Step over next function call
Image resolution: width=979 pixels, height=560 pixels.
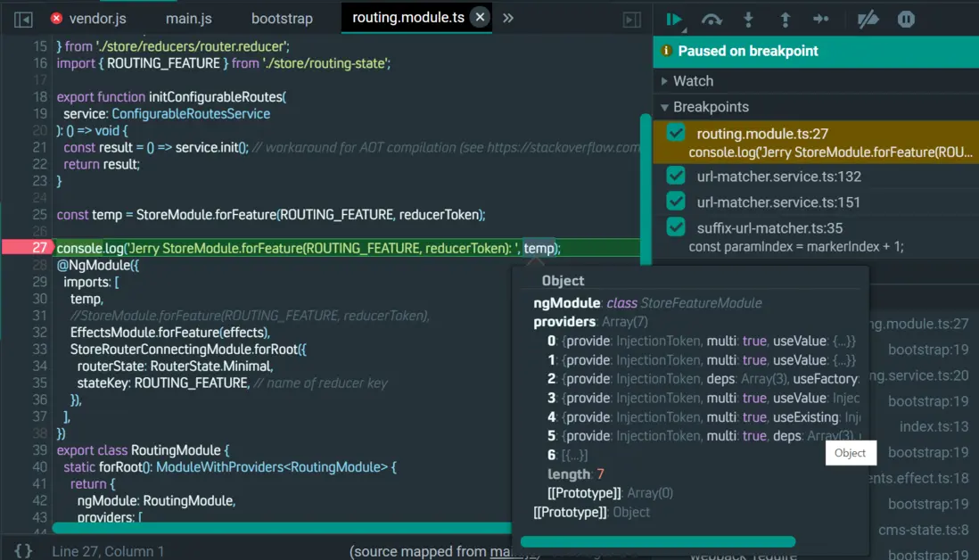coord(712,20)
